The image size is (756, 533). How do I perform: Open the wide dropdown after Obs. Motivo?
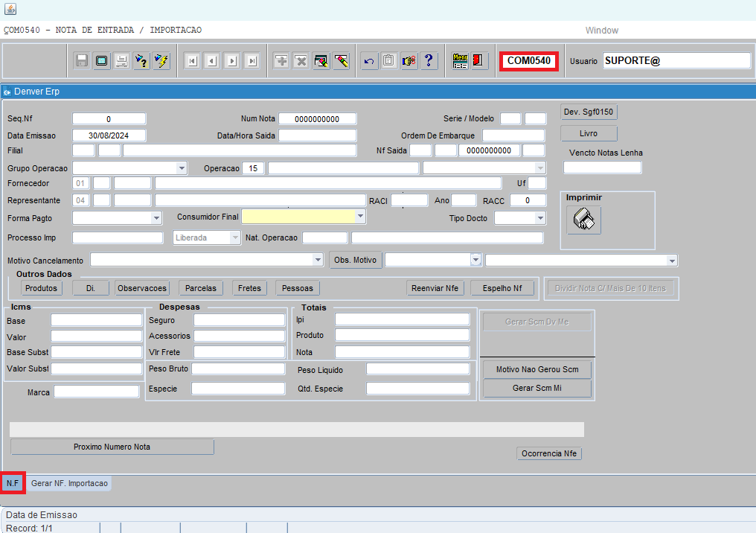[x=672, y=261]
